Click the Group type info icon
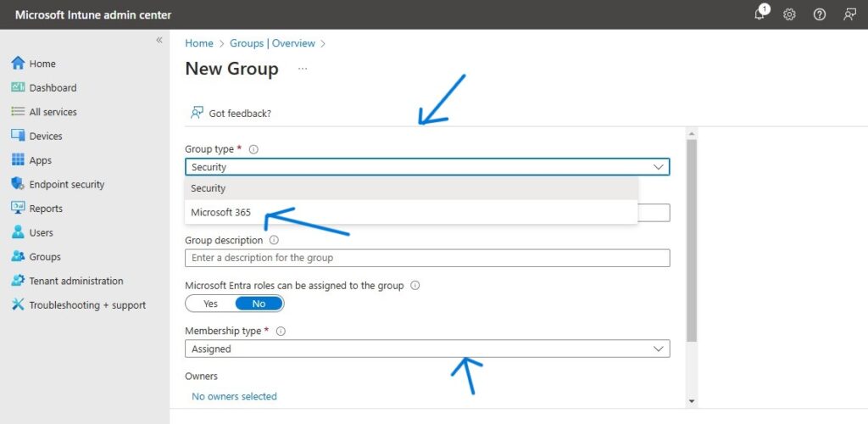Image resolution: width=868 pixels, height=424 pixels. pyautogui.click(x=253, y=149)
